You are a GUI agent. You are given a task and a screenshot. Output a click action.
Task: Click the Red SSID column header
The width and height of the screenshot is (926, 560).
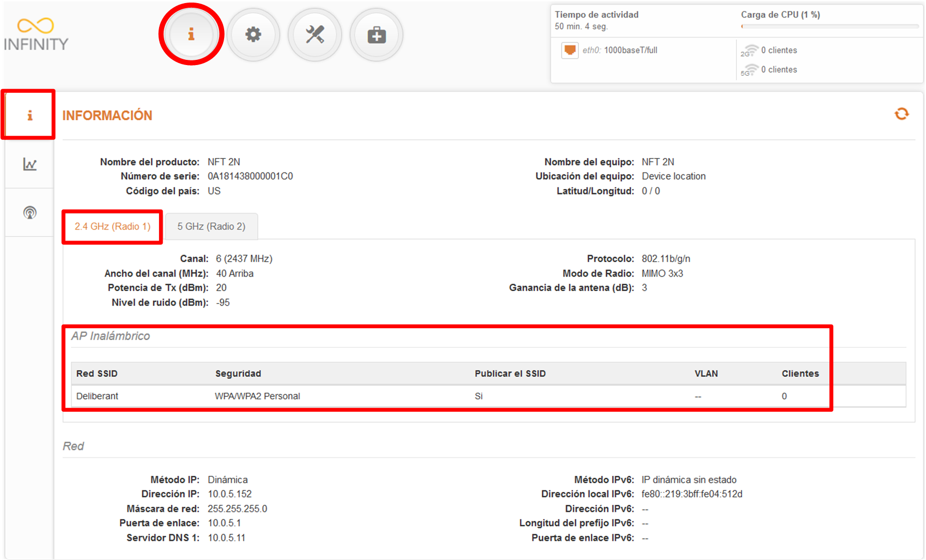click(x=97, y=373)
